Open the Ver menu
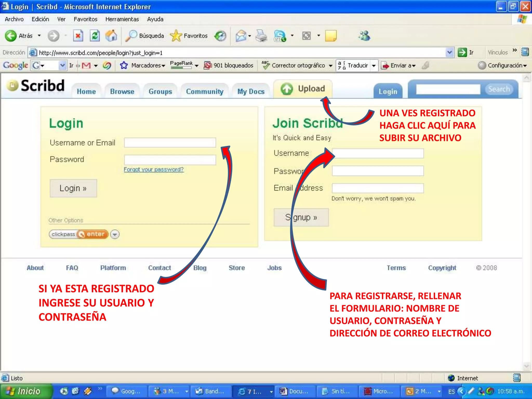 pyautogui.click(x=61, y=19)
